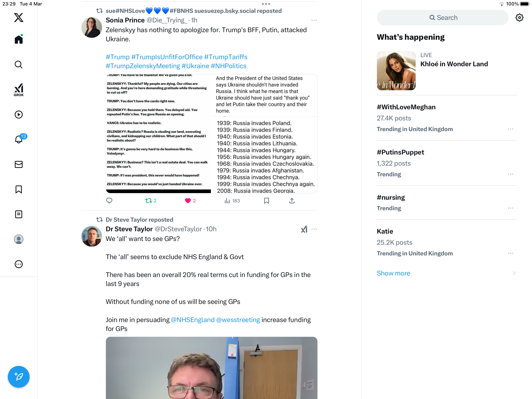Bookmark Sonia Prince's post
This screenshot has width=532, height=399.
[266, 201]
